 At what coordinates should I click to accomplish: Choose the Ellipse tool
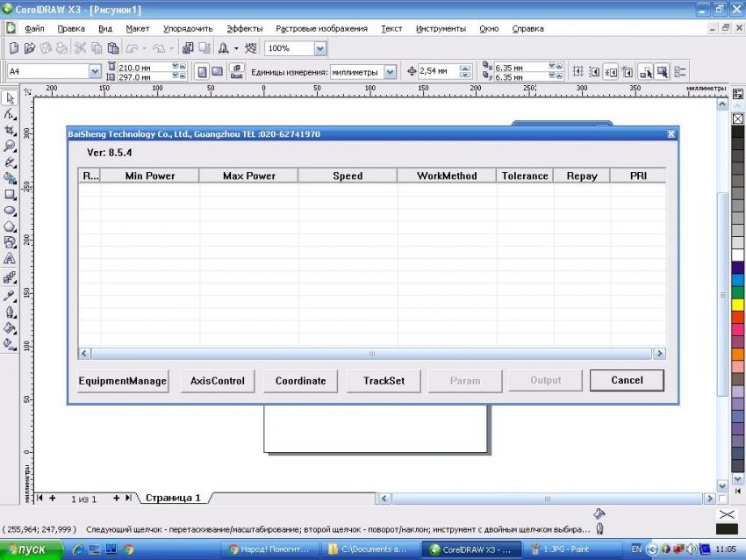(x=10, y=211)
